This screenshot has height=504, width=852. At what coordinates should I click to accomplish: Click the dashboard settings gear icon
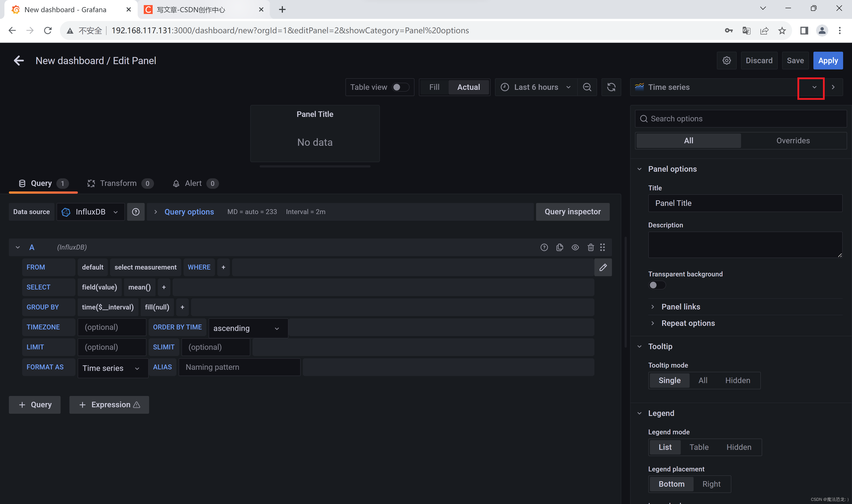pyautogui.click(x=726, y=61)
